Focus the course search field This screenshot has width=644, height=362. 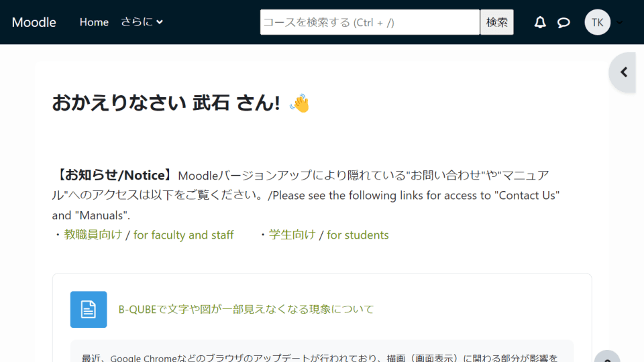[370, 22]
